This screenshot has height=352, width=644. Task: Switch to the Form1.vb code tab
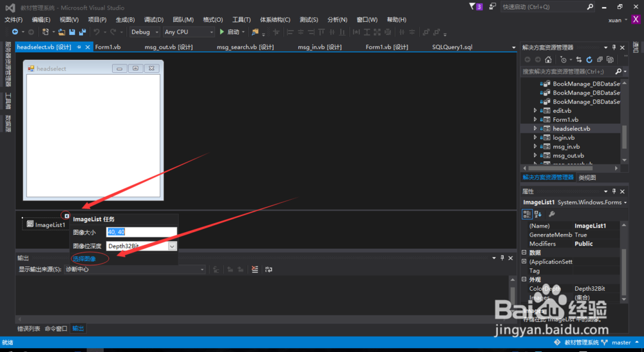click(x=108, y=47)
